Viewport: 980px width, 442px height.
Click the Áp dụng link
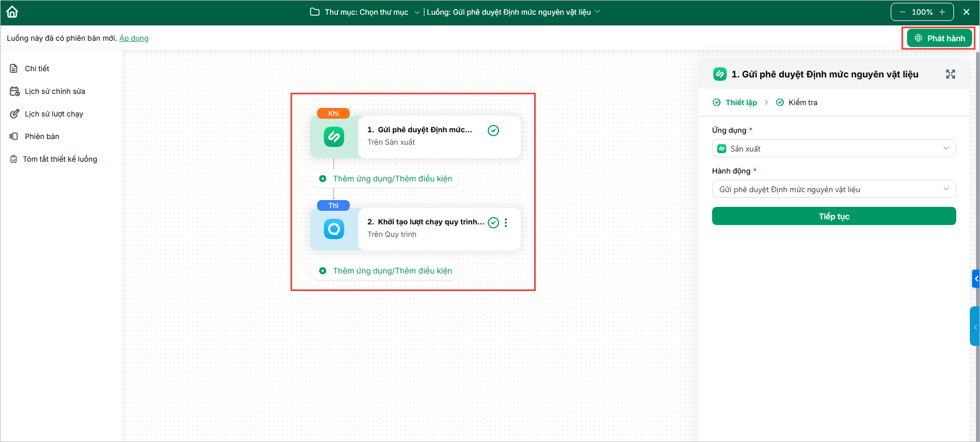point(134,38)
